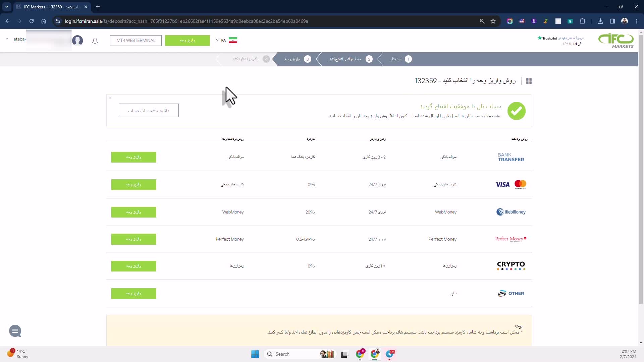Screen dimensions: 644x362
Task: Click the page vertical scrollbar
Action: (x=641, y=168)
